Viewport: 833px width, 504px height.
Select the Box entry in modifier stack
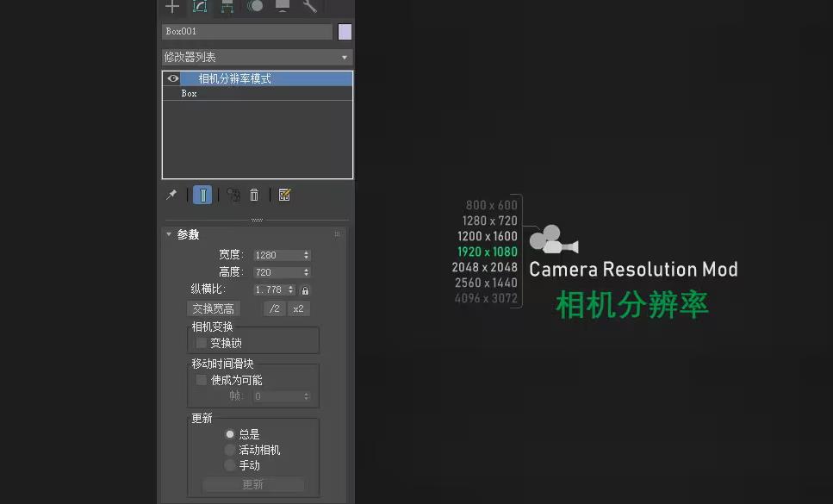coord(257,93)
